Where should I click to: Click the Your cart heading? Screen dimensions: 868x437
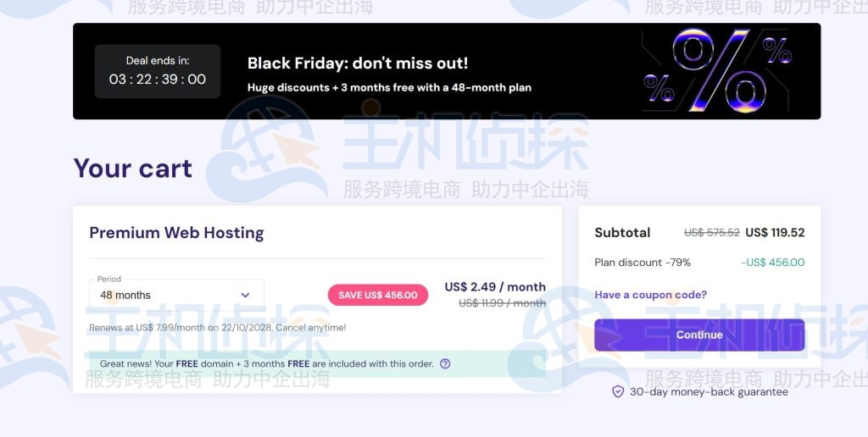coord(132,169)
